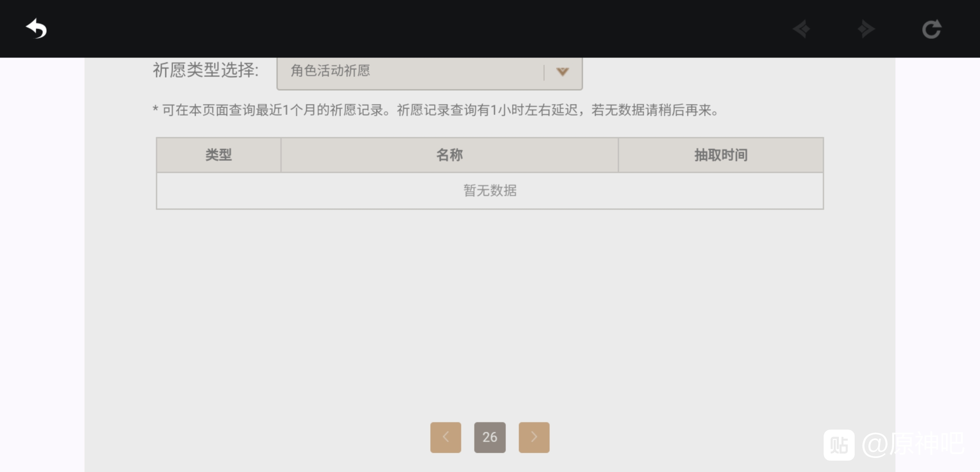Screen dimensions: 980x472
Task: Click the 若无数据请稍后再来 notice text
Action: (652, 110)
